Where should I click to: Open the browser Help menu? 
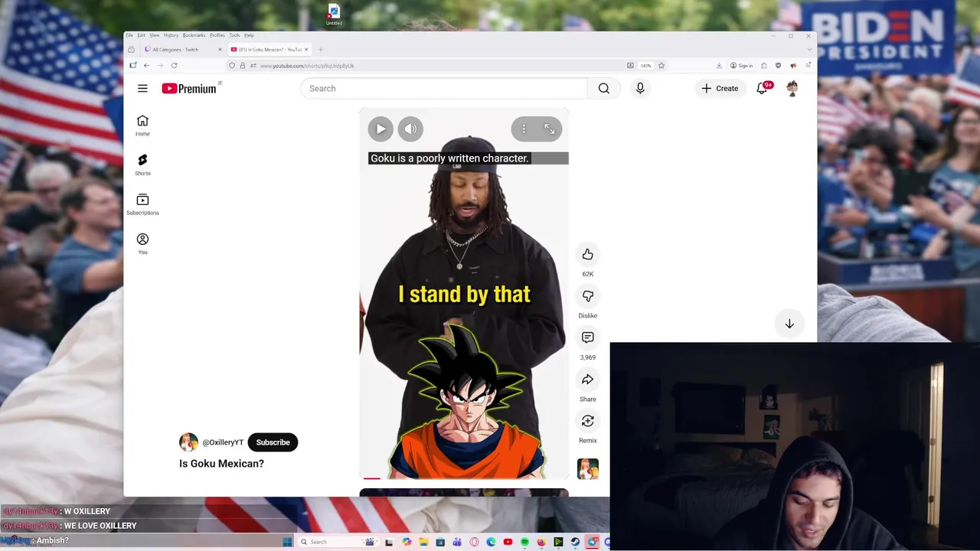tap(249, 35)
